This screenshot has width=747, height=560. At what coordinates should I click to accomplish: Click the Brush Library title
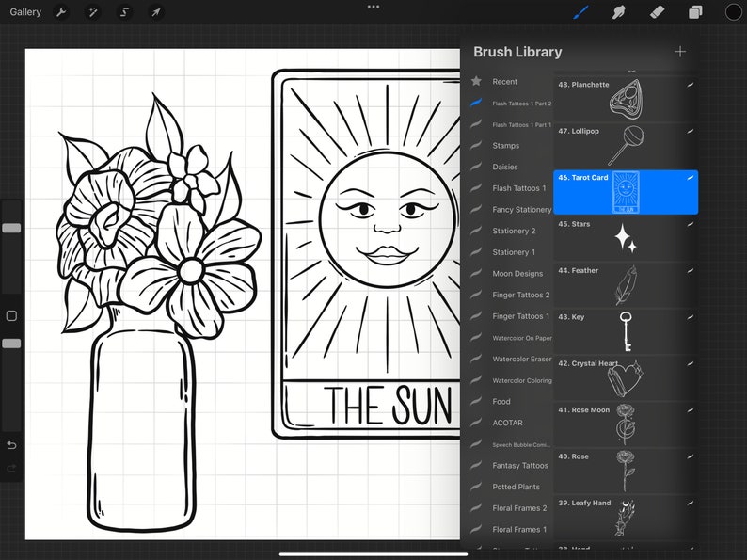click(517, 52)
